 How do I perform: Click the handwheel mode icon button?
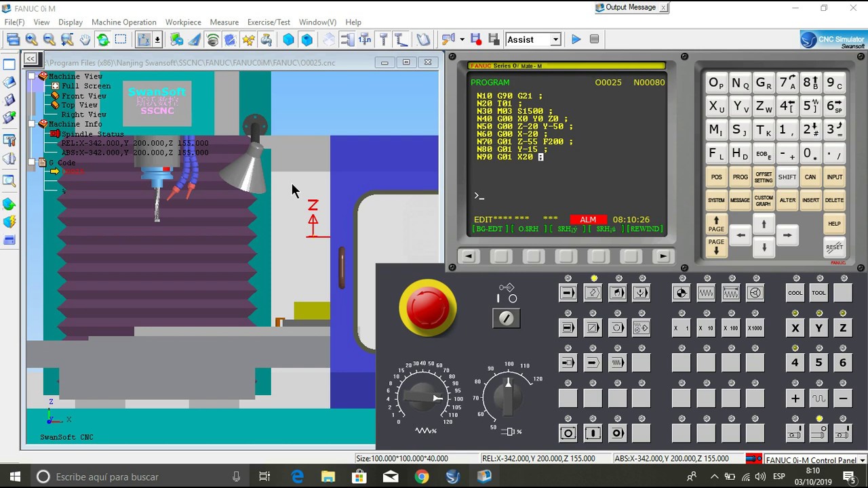click(x=755, y=293)
